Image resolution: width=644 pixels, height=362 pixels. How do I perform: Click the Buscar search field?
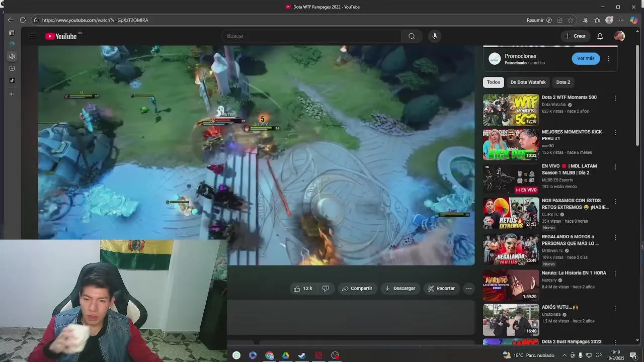[311, 36]
